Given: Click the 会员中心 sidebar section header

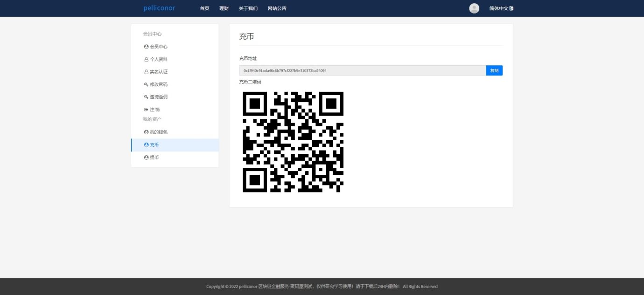Looking at the screenshot, I should point(152,34).
